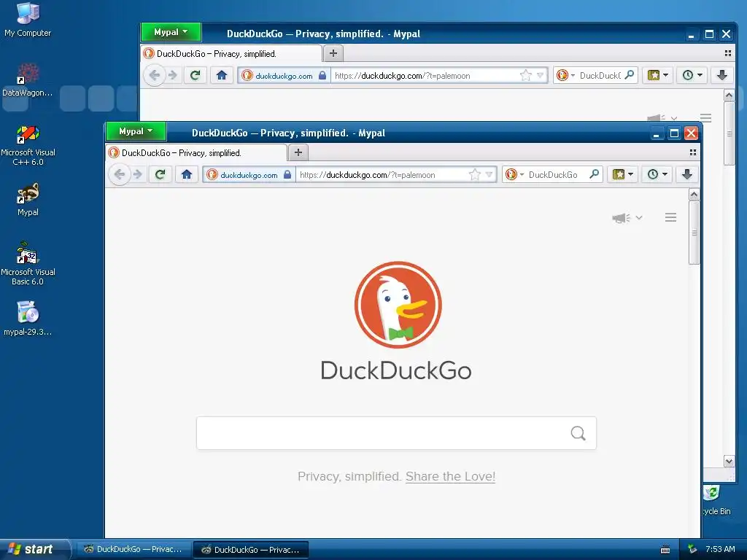
Task: Click duckduckgo.com identity label in rear window
Action: [x=284, y=76]
